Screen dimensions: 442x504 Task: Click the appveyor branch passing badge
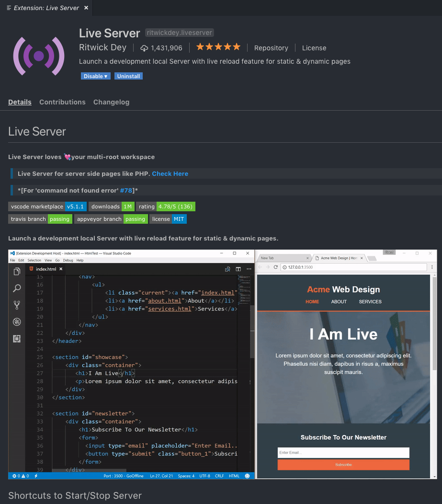111,219
